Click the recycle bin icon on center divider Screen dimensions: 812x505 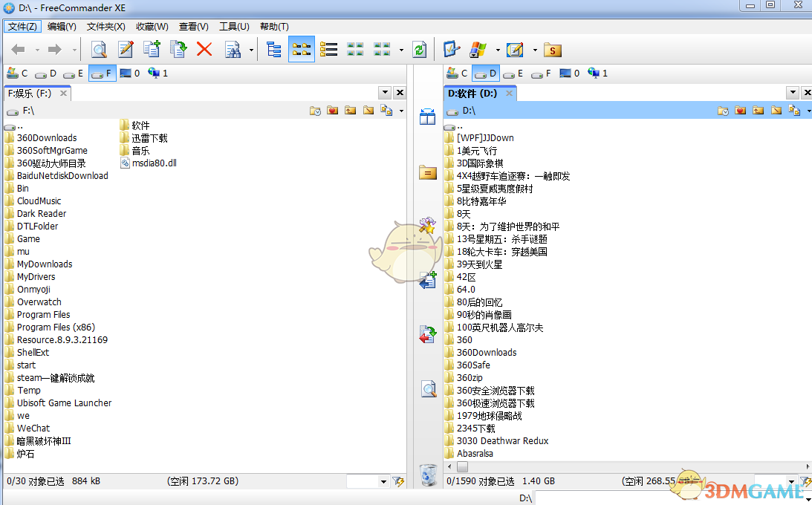point(429,476)
